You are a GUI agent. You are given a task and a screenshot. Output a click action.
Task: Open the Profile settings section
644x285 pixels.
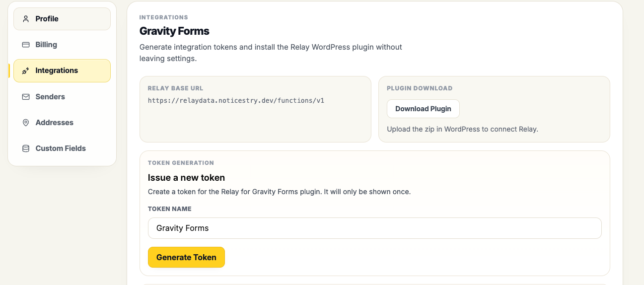62,19
